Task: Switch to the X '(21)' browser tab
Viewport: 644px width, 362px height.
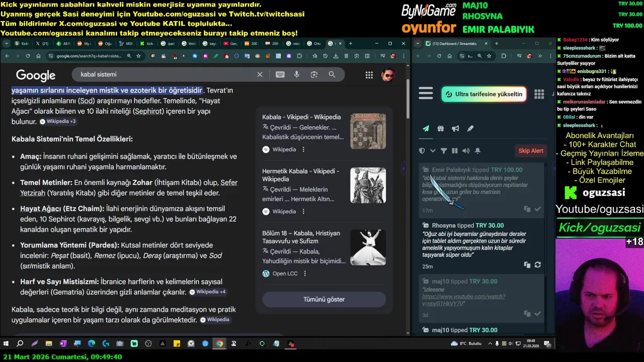Action: coord(42,44)
